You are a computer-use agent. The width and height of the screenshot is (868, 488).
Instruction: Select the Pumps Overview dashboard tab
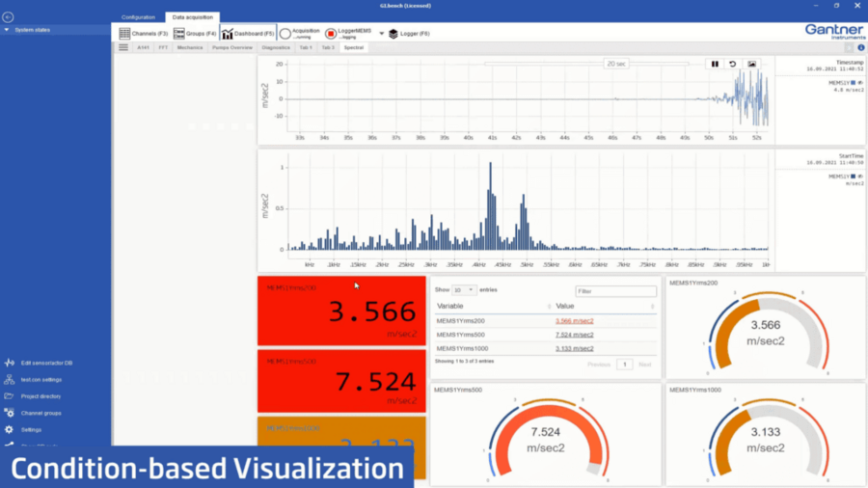pos(231,47)
